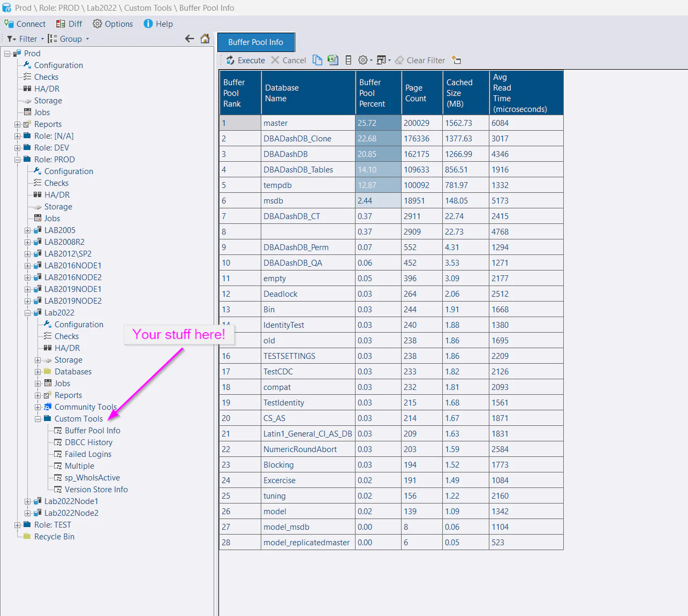Open the Connect dialog
This screenshot has width=688, height=616.
click(x=25, y=24)
